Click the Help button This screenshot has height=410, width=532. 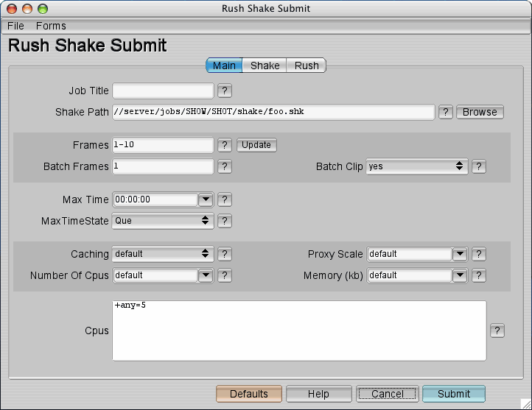point(318,394)
